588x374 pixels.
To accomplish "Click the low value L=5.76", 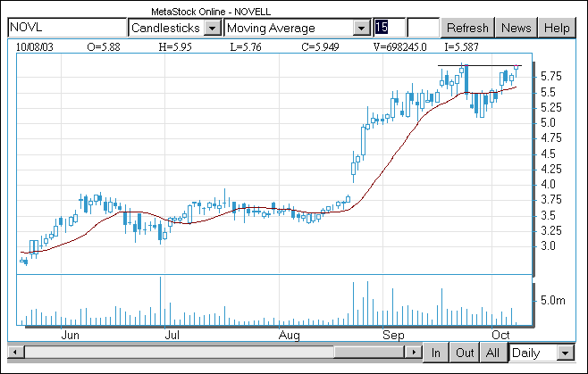I will click(x=246, y=46).
